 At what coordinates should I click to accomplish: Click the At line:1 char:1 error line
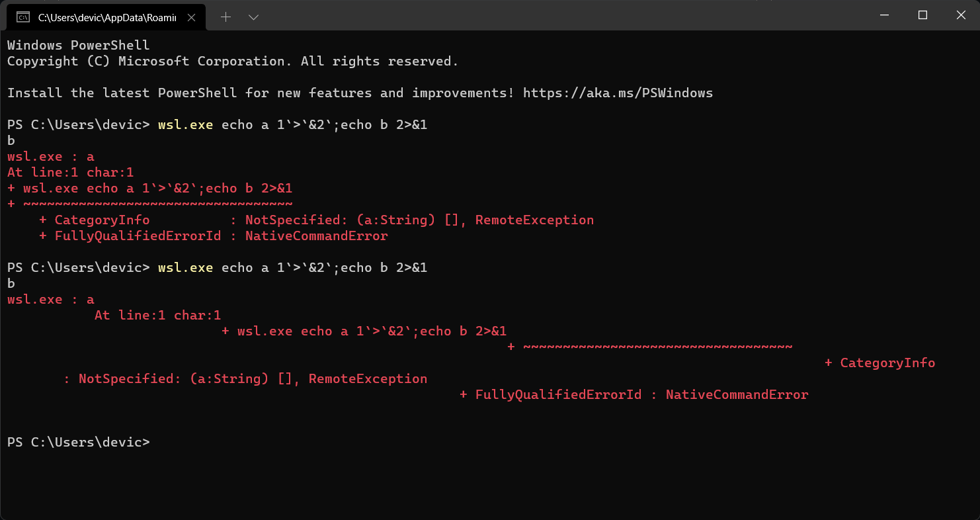click(x=69, y=172)
